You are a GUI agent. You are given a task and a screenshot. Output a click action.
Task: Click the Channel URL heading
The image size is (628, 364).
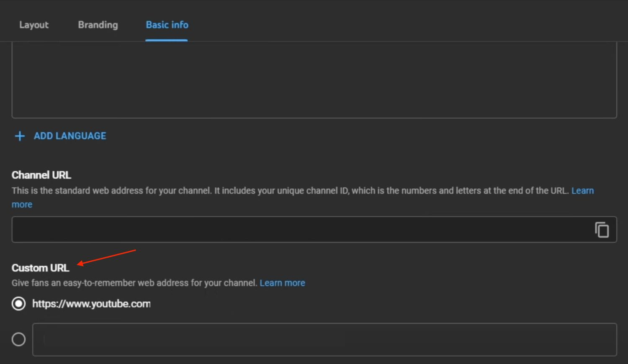[x=41, y=175]
